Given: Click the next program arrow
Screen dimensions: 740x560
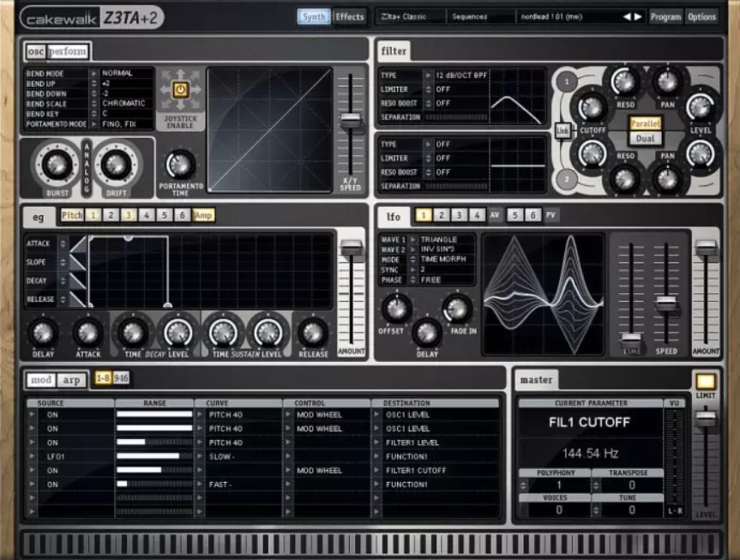Looking at the screenshot, I should pos(638,16).
